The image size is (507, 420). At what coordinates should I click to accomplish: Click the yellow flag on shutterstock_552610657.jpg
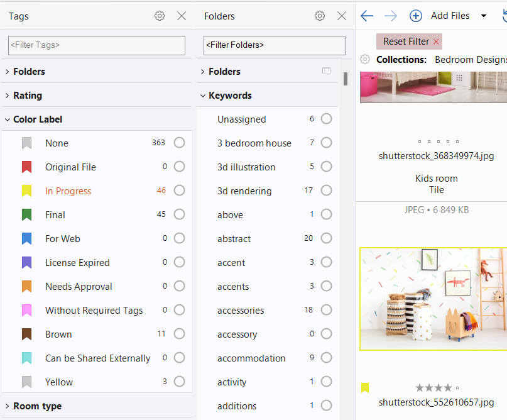365,388
